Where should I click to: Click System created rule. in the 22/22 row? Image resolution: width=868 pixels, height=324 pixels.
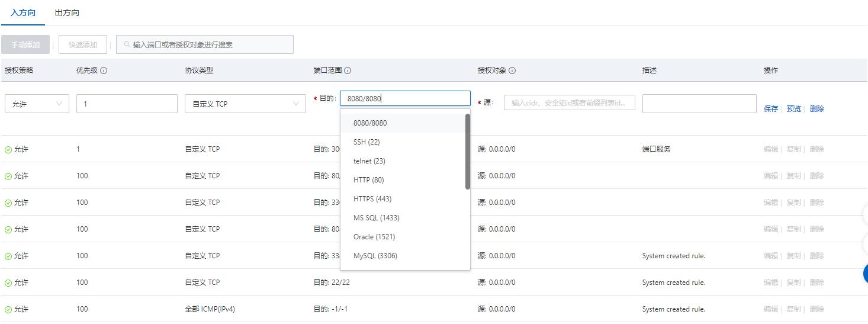(x=674, y=283)
